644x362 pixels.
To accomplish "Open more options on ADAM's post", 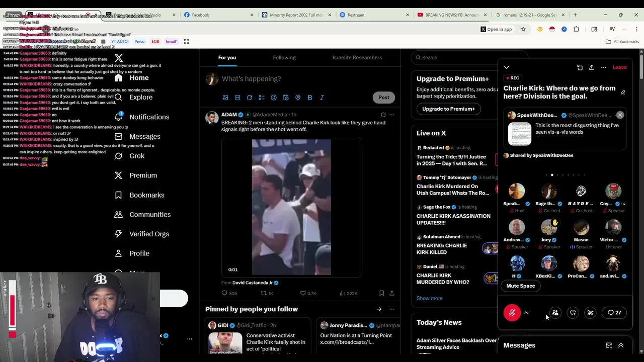I will tap(392, 115).
